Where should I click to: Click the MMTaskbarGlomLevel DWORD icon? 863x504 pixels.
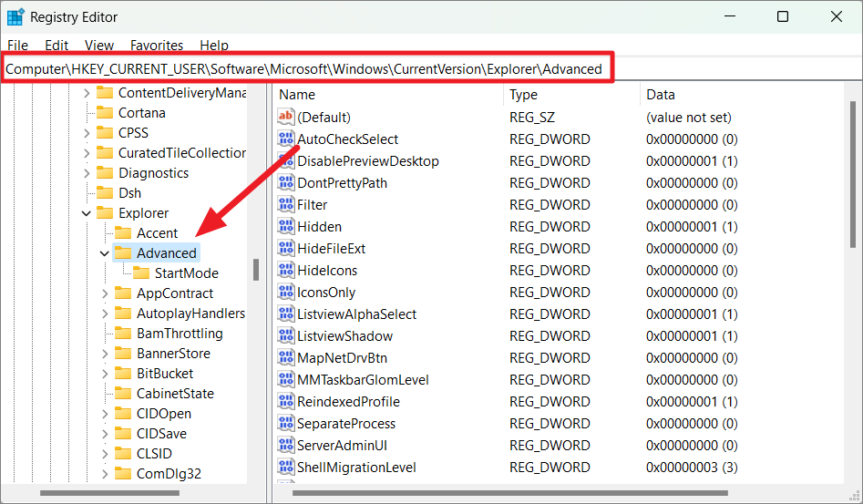point(285,380)
